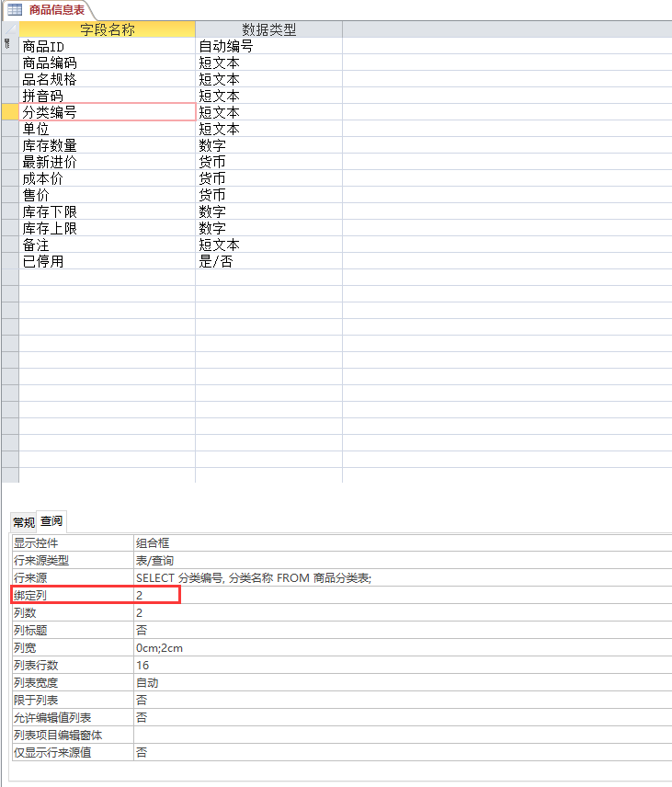Click the select-all corner of the design grid

[x=10, y=29]
